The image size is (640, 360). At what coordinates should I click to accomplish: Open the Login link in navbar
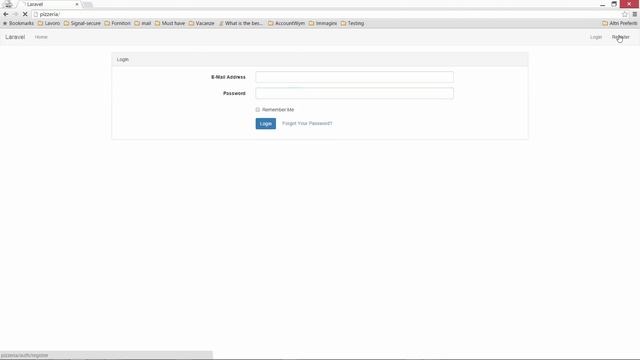pyautogui.click(x=596, y=37)
